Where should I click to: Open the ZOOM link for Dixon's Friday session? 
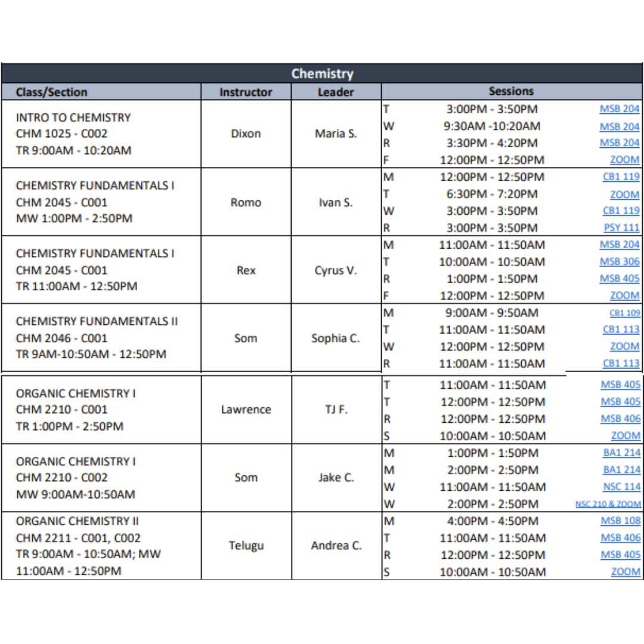(x=624, y=160)
